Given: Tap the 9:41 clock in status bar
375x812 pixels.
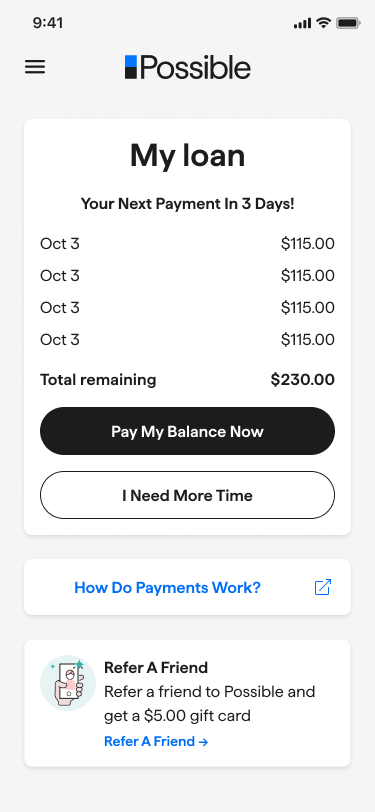Looking at the screenshot, I should 48,23.
